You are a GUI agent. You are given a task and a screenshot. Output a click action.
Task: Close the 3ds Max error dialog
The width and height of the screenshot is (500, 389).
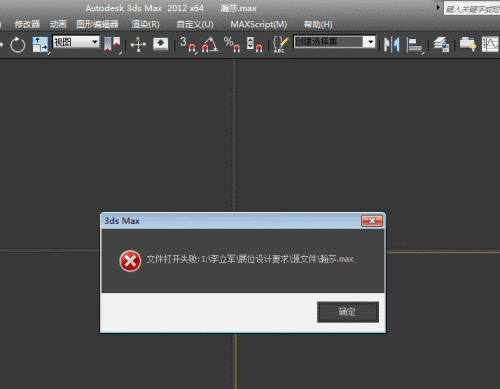[372, 221]
